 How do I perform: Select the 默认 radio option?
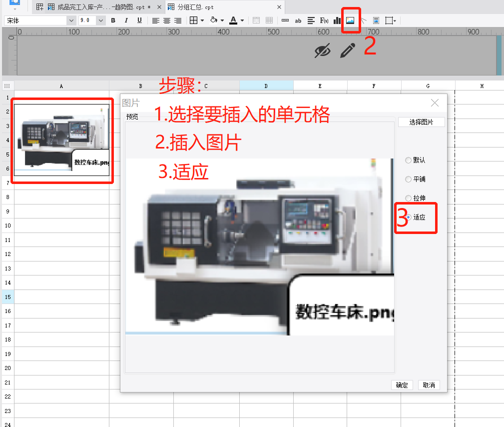coord(409,160)
